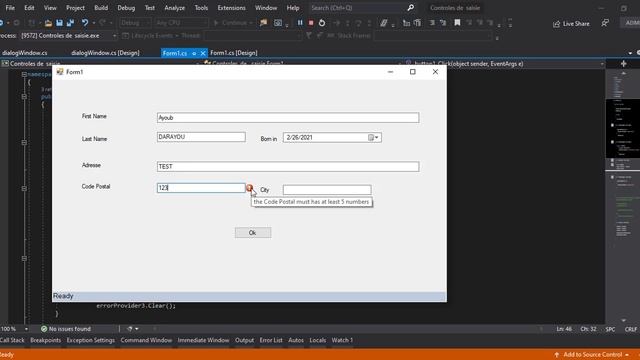Open the Process dropdown for Controles de saisie.exe
The height and width of the screenshot is (360, 640).
click(x=69, y=36)
